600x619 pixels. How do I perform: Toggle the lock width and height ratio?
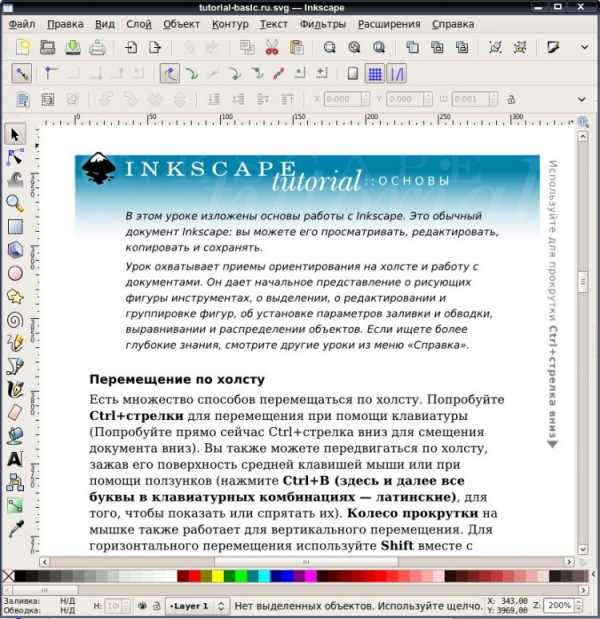511,99
